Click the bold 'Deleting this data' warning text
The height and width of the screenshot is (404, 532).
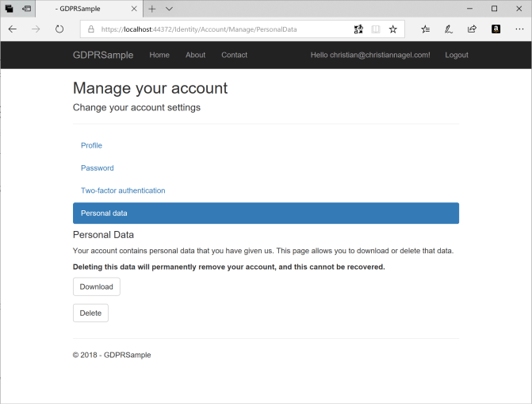(x=228, y=267)
